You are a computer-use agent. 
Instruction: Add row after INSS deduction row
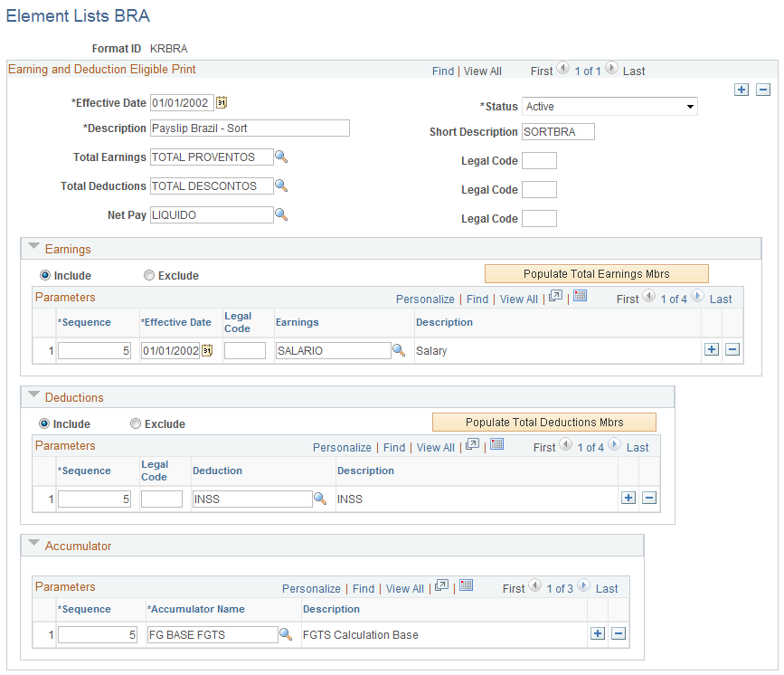coord(628,498)
